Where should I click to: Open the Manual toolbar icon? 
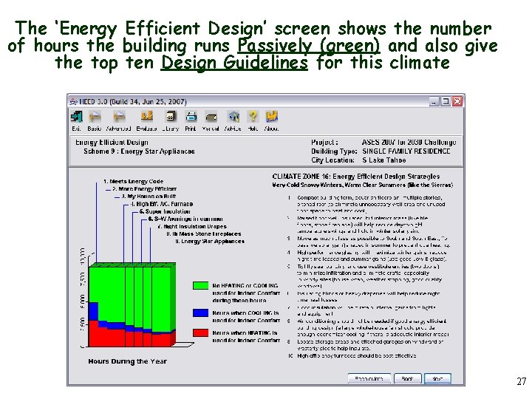211,117
